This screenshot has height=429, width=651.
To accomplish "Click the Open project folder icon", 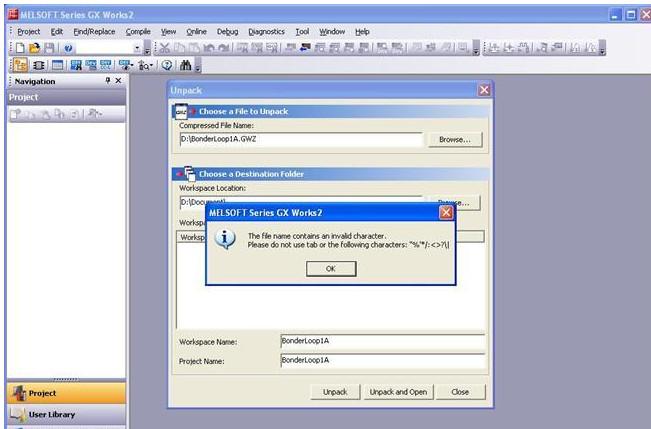I will pyautogui.click(x=34, y=48).
